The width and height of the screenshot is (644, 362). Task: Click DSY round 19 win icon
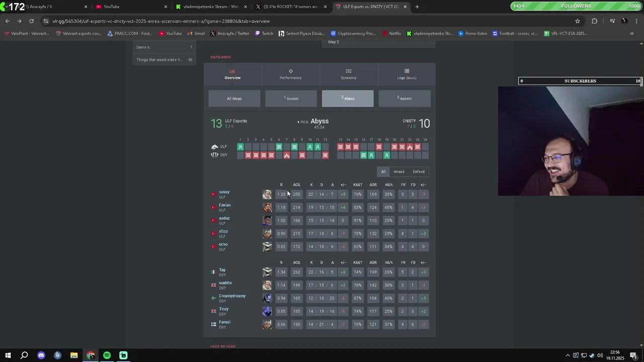pyautogui.click(x=386, y=155)
